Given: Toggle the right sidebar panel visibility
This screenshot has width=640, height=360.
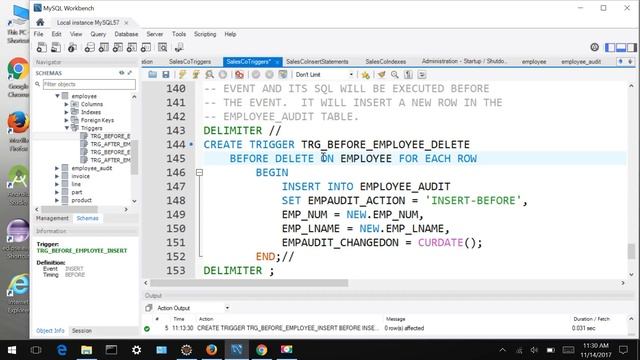Looking at the screenshot, I should pos(632,47).
